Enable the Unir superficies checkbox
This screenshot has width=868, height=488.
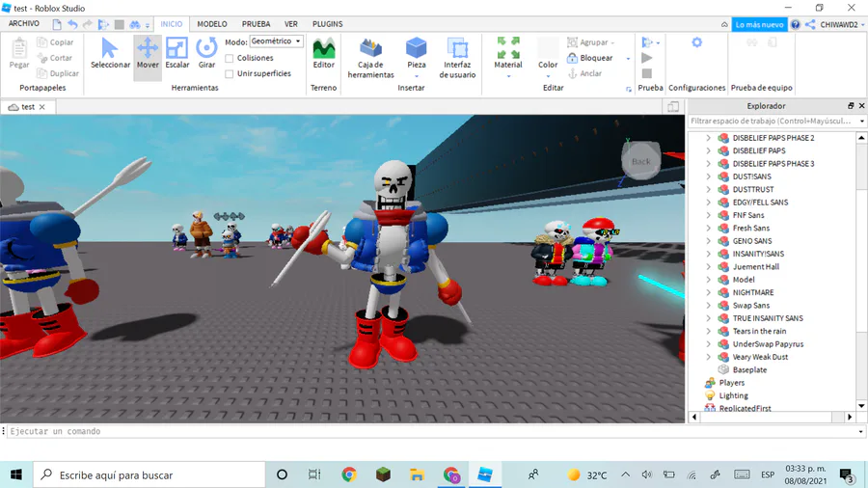tap(230, 73)
